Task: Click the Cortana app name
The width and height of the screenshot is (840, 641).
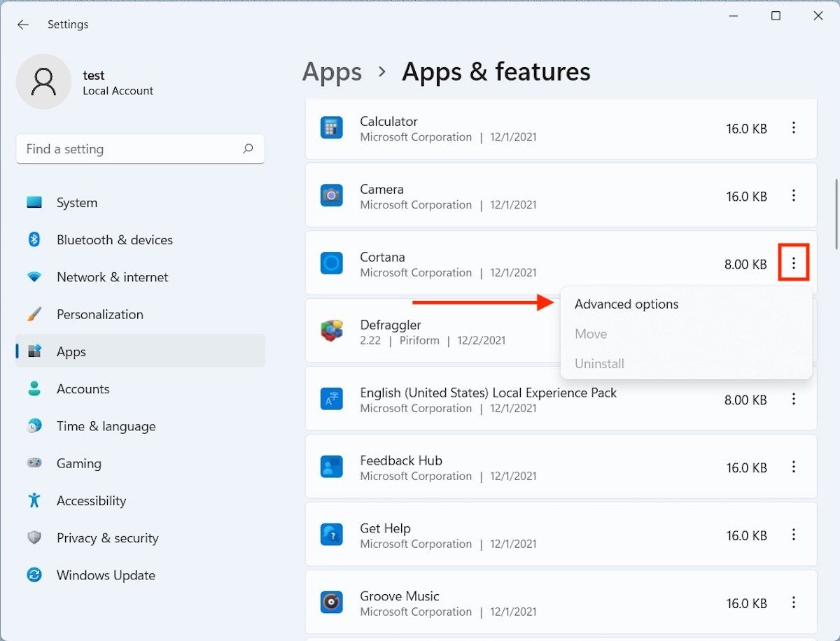Action: (x=382, y=258)
